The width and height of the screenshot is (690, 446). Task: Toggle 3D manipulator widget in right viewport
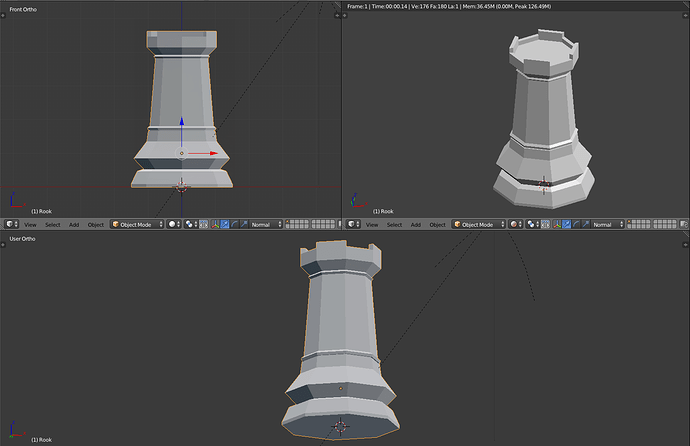[557, 224]
